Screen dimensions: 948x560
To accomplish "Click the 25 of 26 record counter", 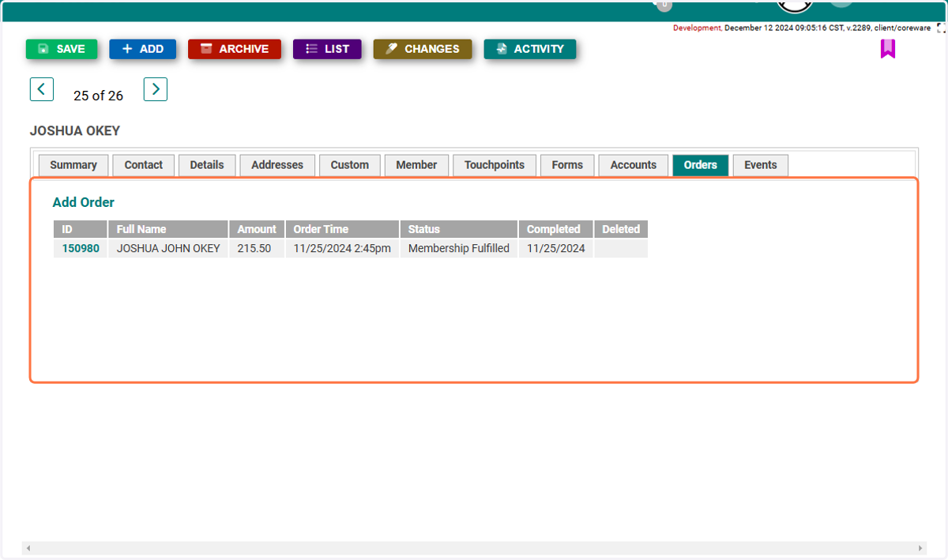I will pyautogui.click(x=99, y=96).
